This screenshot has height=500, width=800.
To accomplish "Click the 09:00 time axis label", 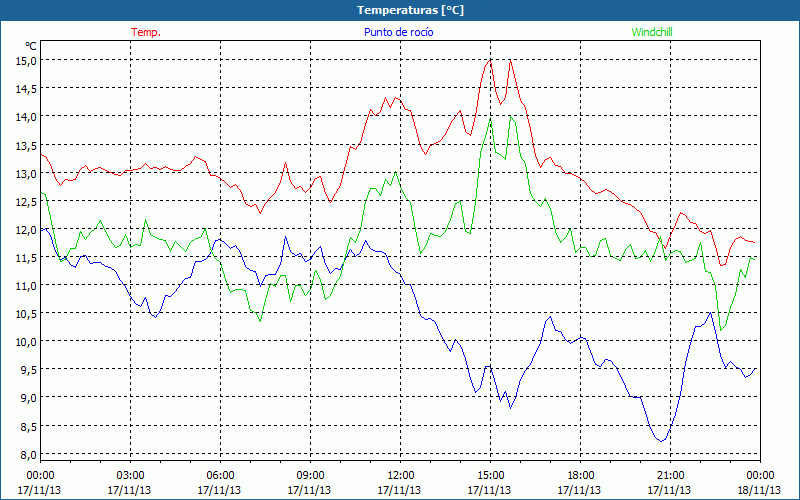I will (x=310, y=476).
